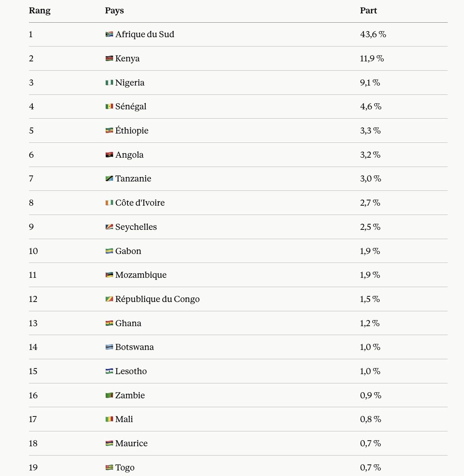Select the Mozambique country name
The image size is (464, 476).
click(141, 275)
